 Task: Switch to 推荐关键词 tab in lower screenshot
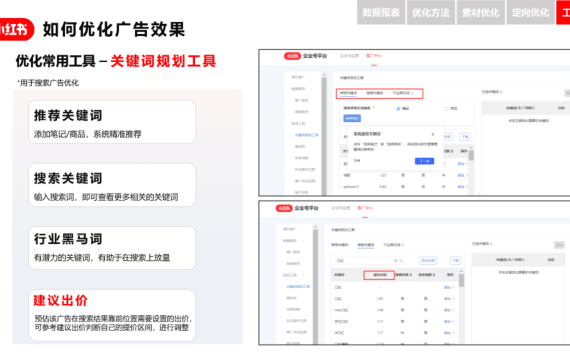[x=340, y=245]
